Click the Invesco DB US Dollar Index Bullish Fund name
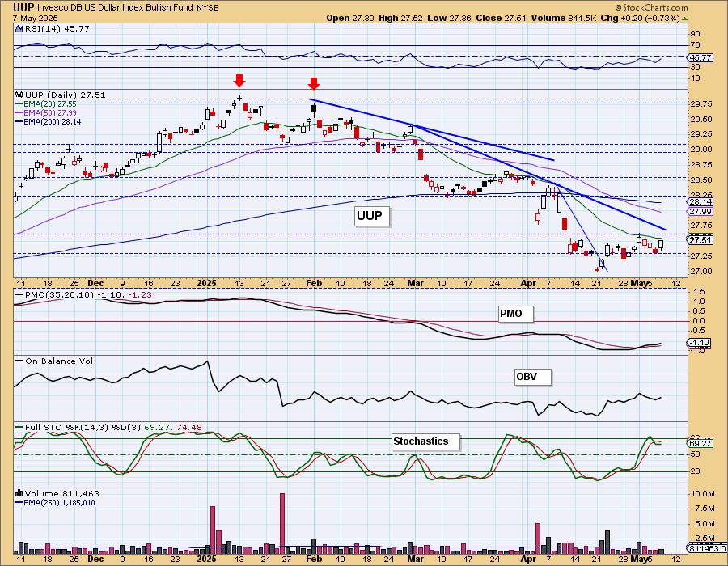The height and width of the screenshot is (566, 728). coord(116,8)
